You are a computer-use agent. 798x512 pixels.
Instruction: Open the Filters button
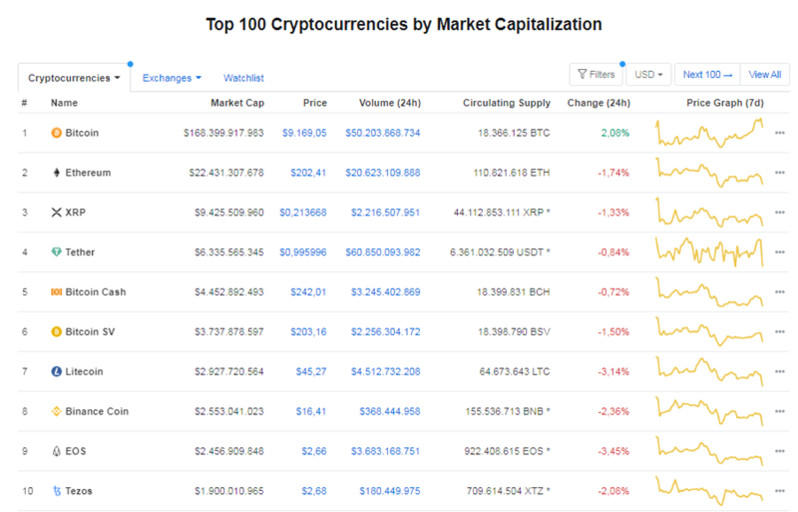pos(596,75)
